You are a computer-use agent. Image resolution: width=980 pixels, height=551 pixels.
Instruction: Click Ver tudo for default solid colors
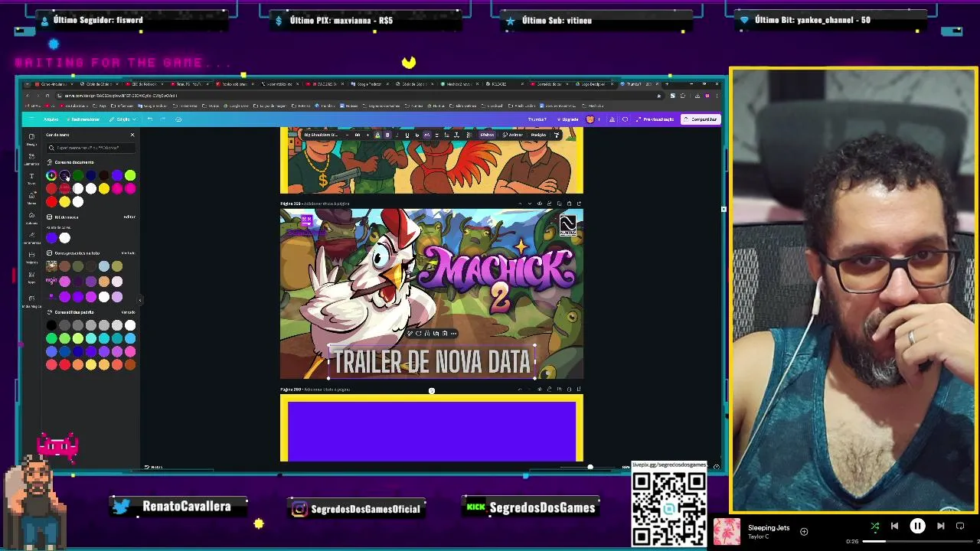(x=128, y=312)
